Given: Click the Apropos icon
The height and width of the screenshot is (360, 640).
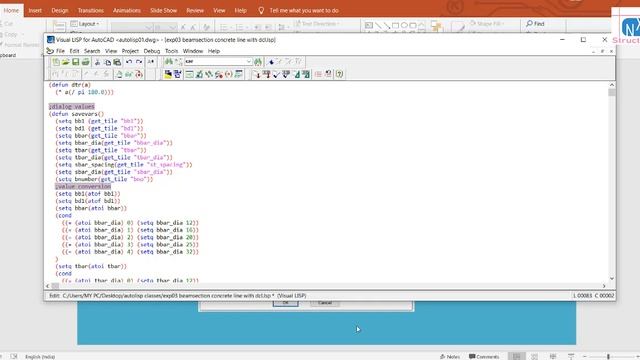Looking at the screenshot, I should [x=229, y=74].
